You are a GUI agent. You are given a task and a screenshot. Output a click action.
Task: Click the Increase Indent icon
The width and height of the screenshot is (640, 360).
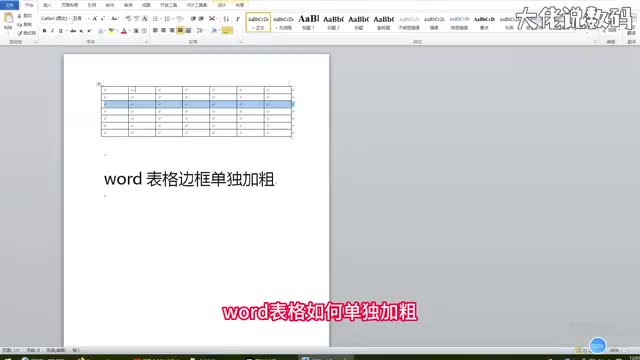click(x=201, y=18)
